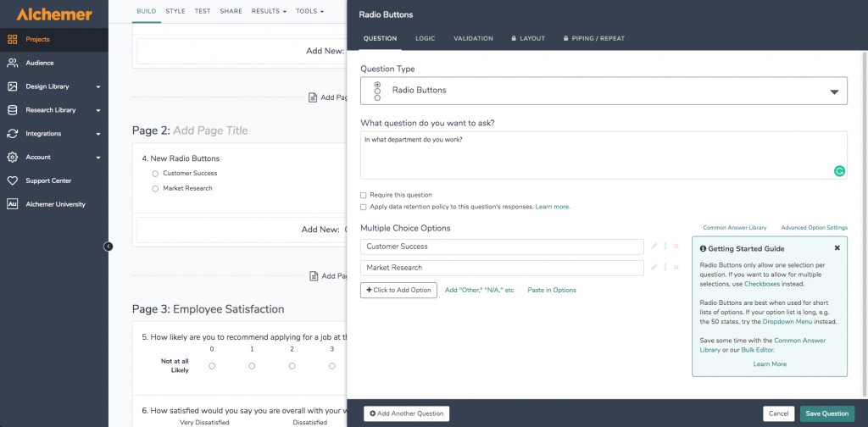The image size is (868, 427).
Task: Click the Add Page icon below Page 2
Action: click(314, 275)
